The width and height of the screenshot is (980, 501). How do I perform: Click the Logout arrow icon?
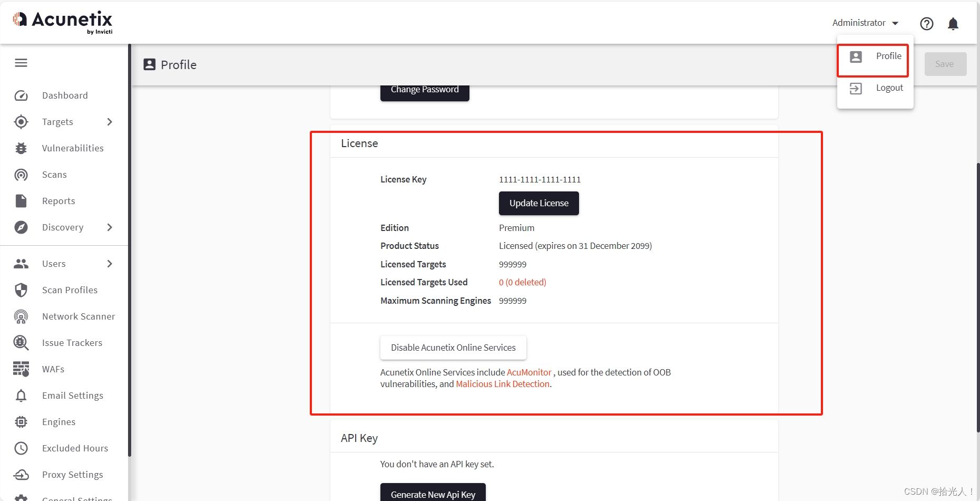[x=856, y=89]
